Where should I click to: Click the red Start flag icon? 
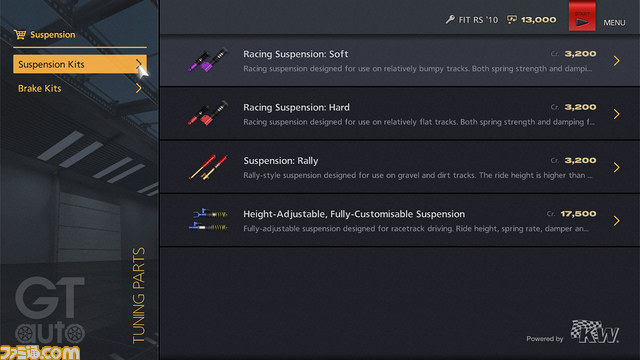click(x=582, y=16)
